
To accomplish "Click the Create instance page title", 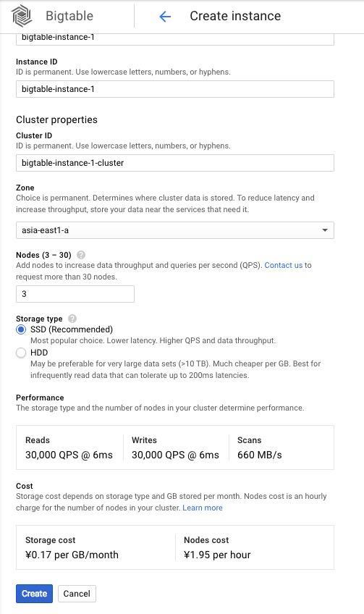I will click(x=235, y=16).
